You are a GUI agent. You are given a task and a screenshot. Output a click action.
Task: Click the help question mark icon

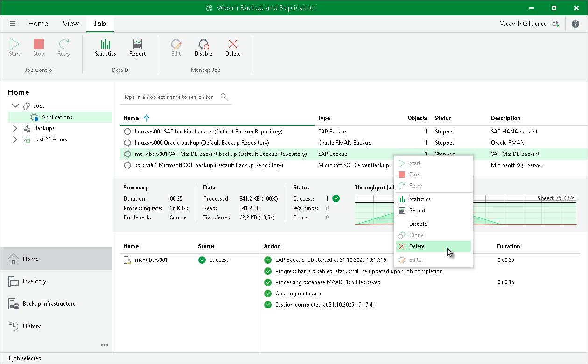point(575,24)
